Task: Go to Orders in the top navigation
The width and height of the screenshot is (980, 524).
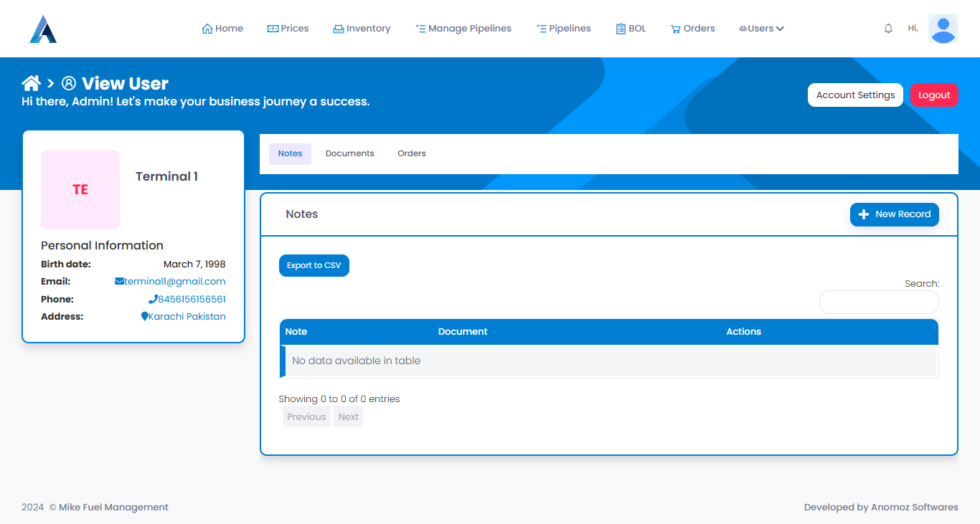Action: [x=692, y=29]
